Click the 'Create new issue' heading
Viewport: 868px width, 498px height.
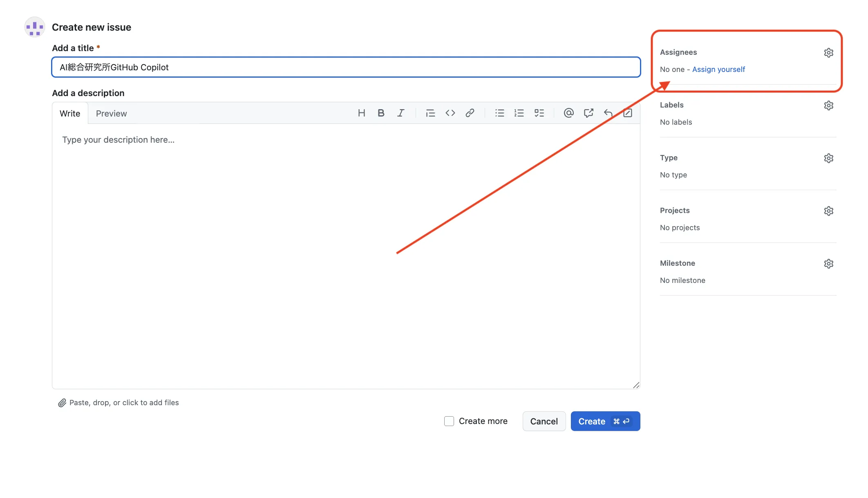click(92, 27)
